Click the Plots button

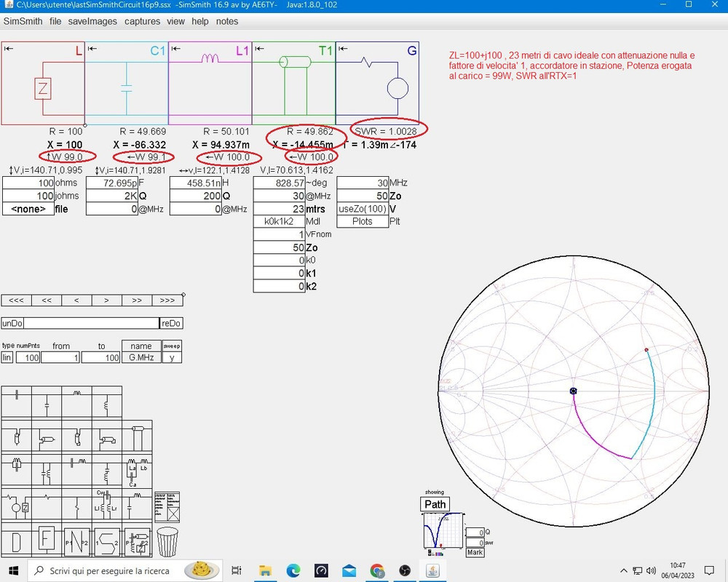tap(363, 221)
